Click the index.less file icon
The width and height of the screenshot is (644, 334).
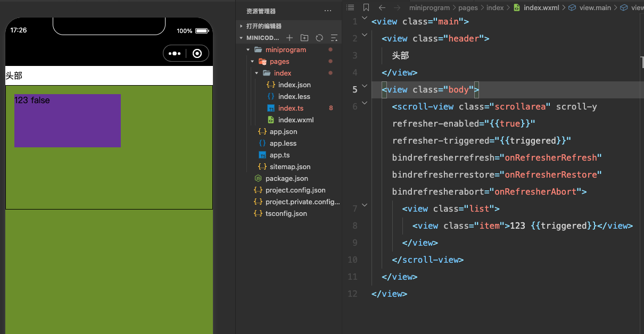(x=270, y=96)
